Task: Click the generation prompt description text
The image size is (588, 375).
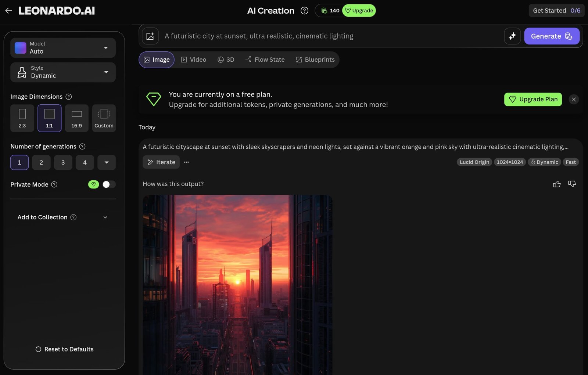Action: (356, 147)
